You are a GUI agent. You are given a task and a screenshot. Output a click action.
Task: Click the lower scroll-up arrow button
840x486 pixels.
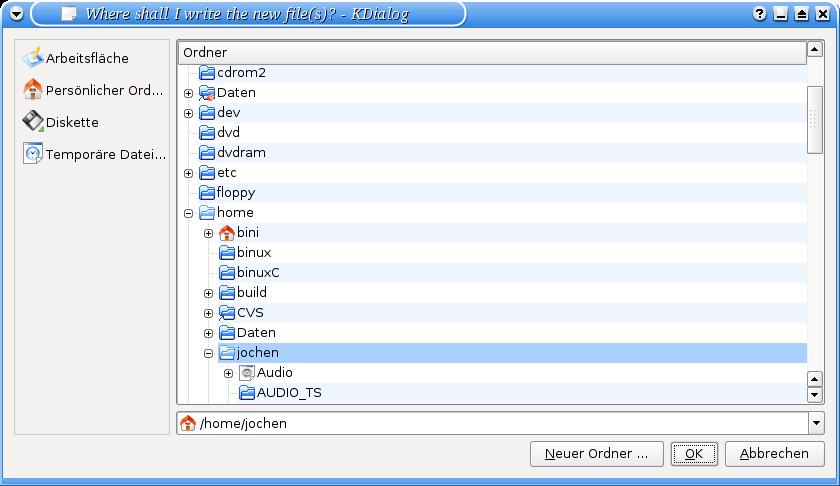click(x=814, y=379)
